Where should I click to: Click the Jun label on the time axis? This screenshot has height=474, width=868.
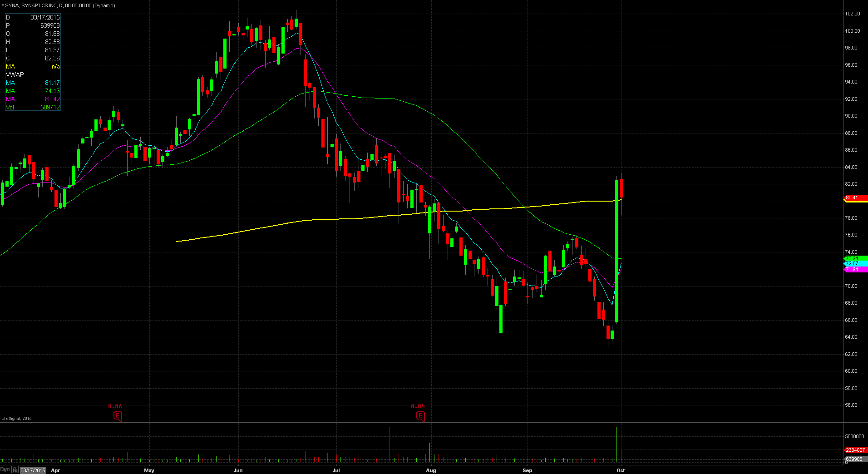[238, 470]
